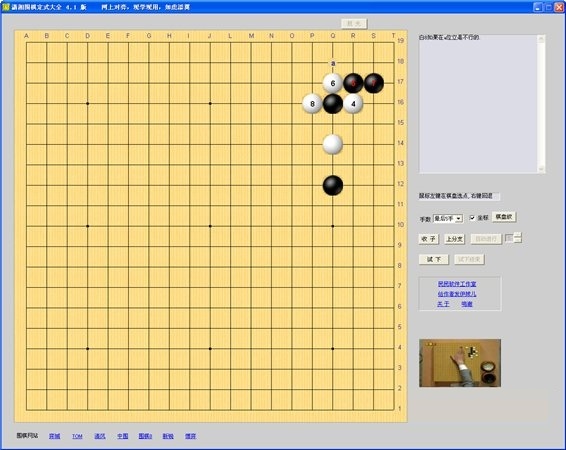Click the star point at Q10

point(332,226)
